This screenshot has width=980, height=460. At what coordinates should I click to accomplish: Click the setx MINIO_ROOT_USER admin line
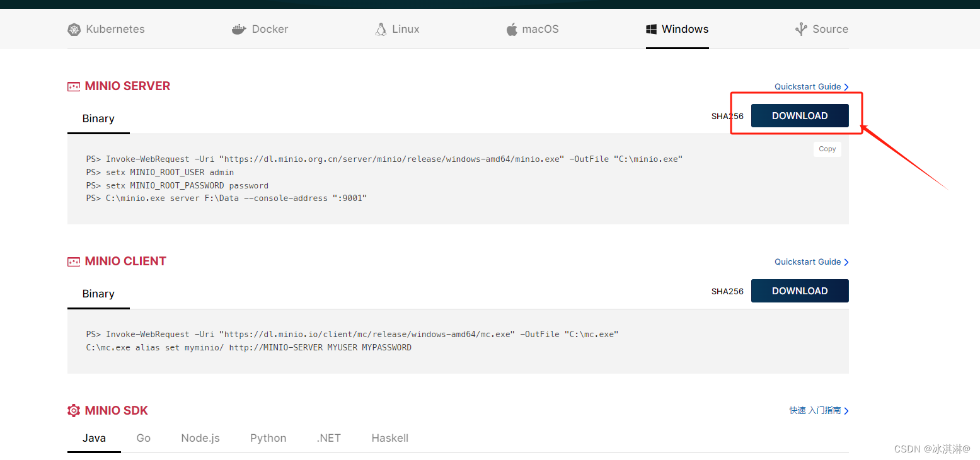point(160,173)
